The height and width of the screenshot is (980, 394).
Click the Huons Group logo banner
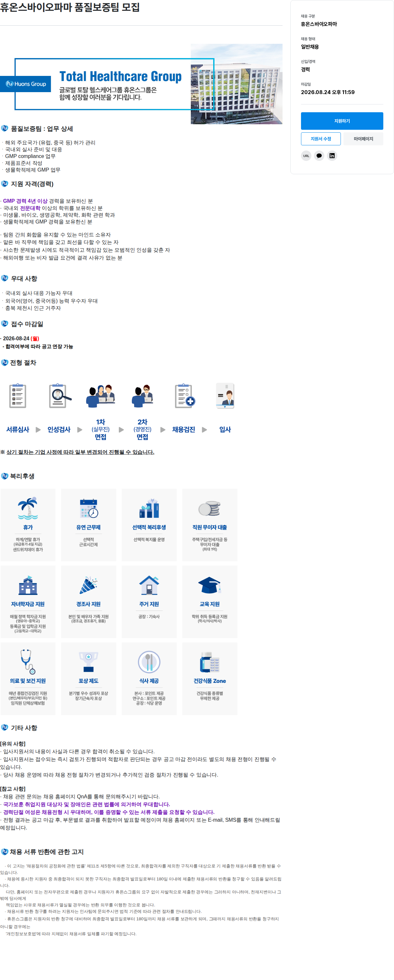tap(26, 84)
